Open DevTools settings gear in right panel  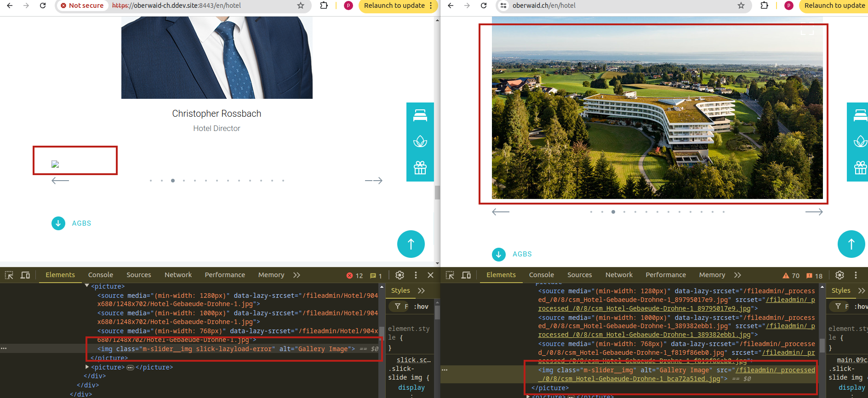click(840, 275)
